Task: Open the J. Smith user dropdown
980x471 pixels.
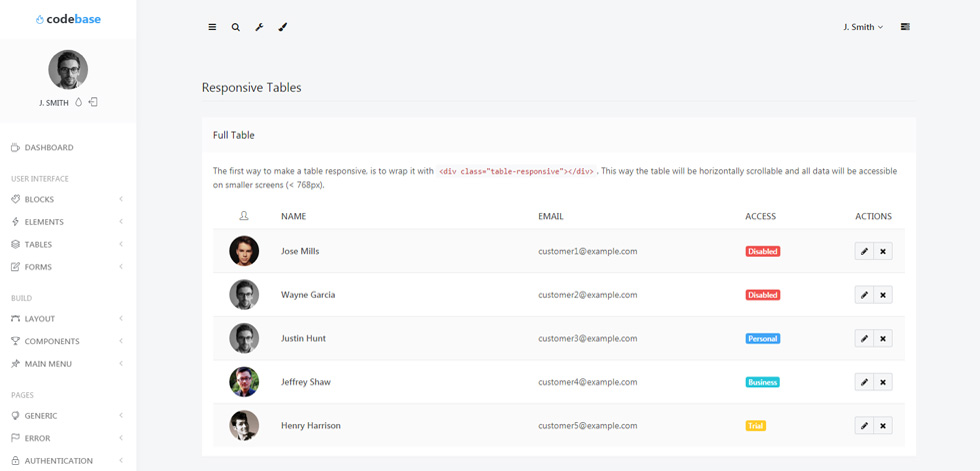Action: click(863, 27)
